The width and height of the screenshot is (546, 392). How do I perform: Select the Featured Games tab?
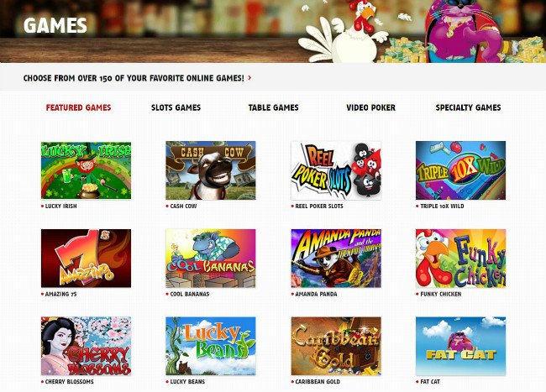pos(78,107)
